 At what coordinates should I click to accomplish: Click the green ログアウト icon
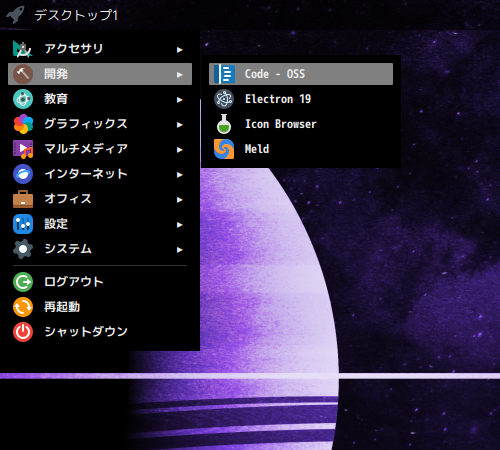tap(23, 282)
